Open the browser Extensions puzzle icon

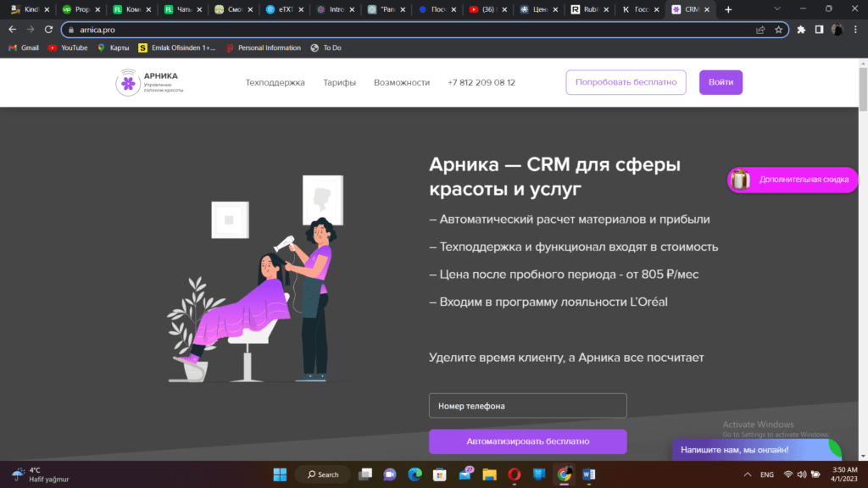[x=801, y=30]
